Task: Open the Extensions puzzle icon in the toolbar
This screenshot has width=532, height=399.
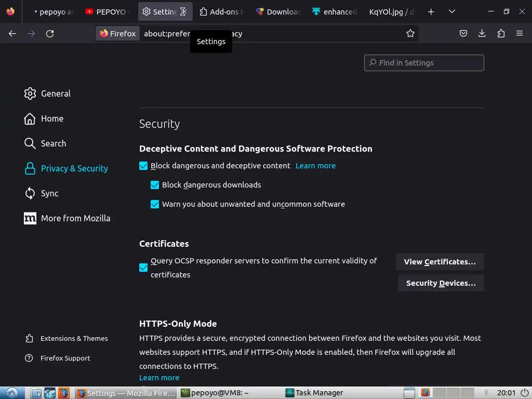Action: [501, 34]
